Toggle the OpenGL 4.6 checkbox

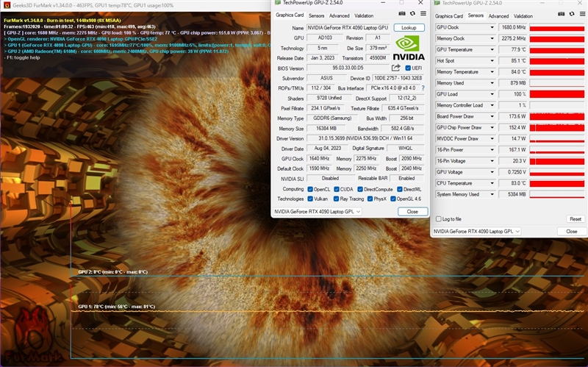[x=393, y=199]
